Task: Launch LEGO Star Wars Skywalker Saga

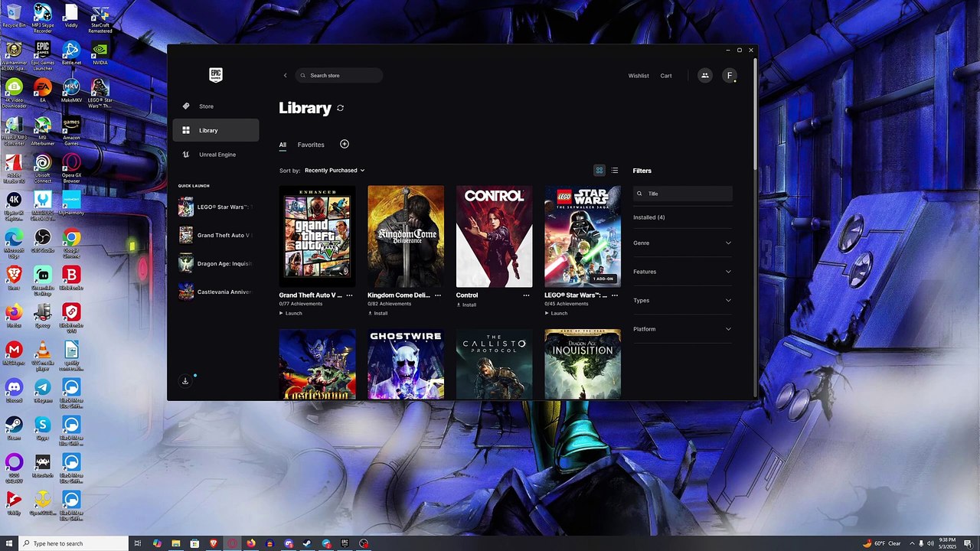Action: (557, 313)
